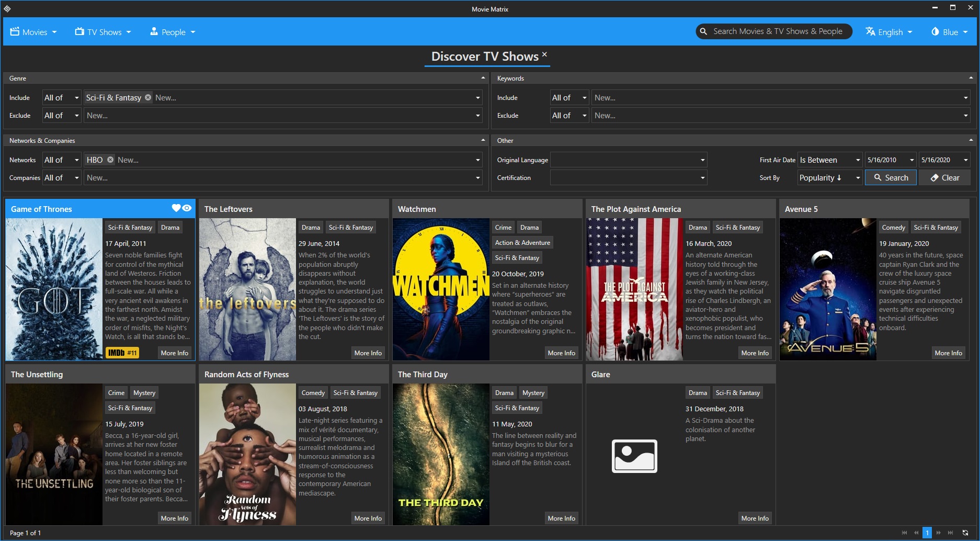Collapse the Genre panel
Viewport: 980px width, 541px height.
tap(483, 78)
